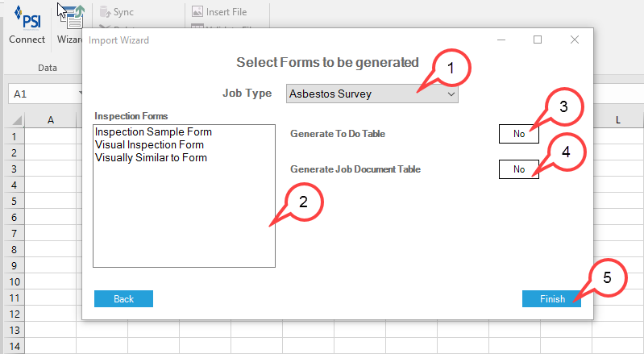The width and height of the screenshot is (644, 354).
Task: Select column A header
Action: click(x=51, y=120)
